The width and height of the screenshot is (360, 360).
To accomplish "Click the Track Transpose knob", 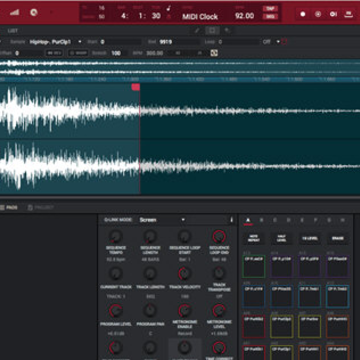I will (x=219, y=273).
